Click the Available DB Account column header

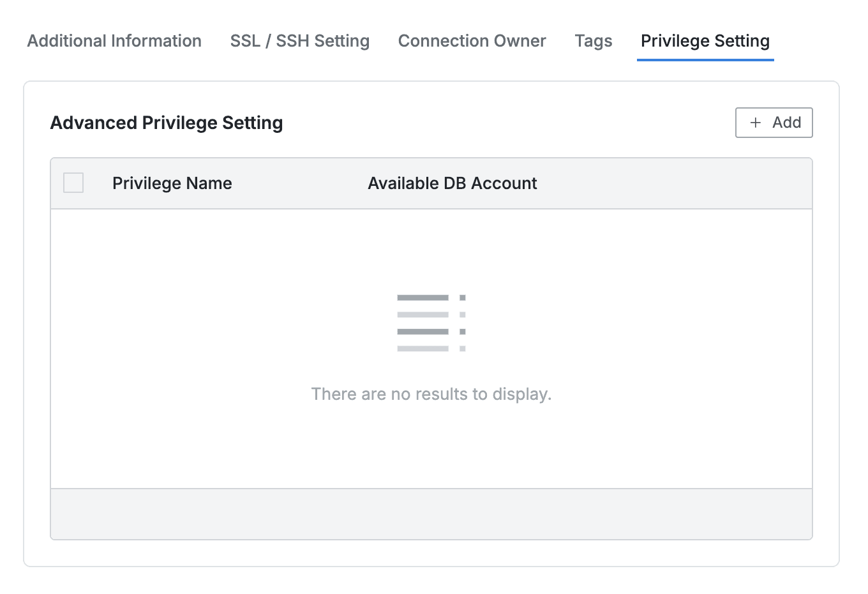click(452, 183)
